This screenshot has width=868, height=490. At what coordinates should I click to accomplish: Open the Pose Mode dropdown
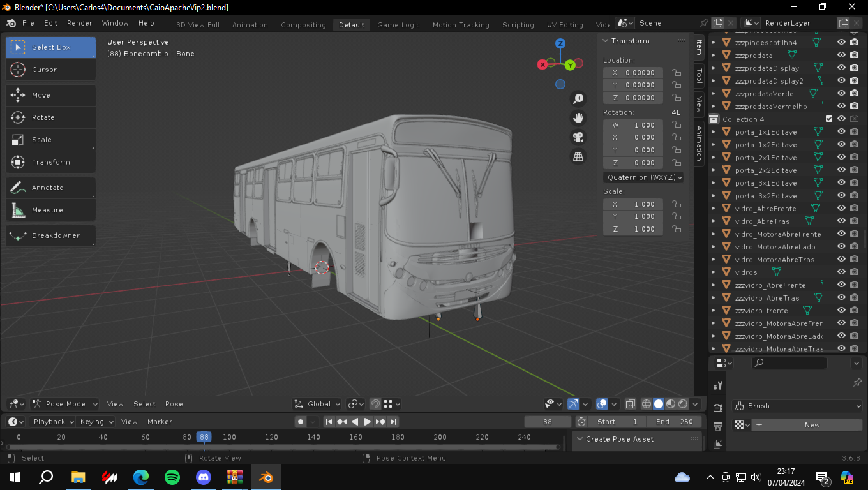point(64,404)
